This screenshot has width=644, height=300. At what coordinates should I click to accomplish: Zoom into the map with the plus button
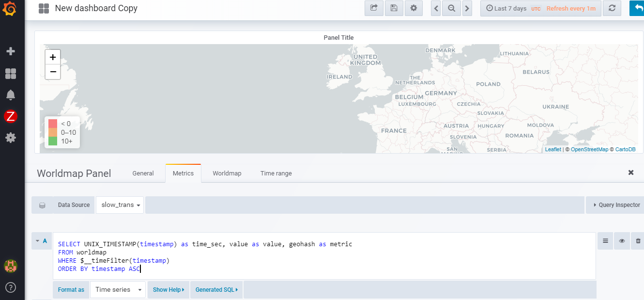pos(53,57)
